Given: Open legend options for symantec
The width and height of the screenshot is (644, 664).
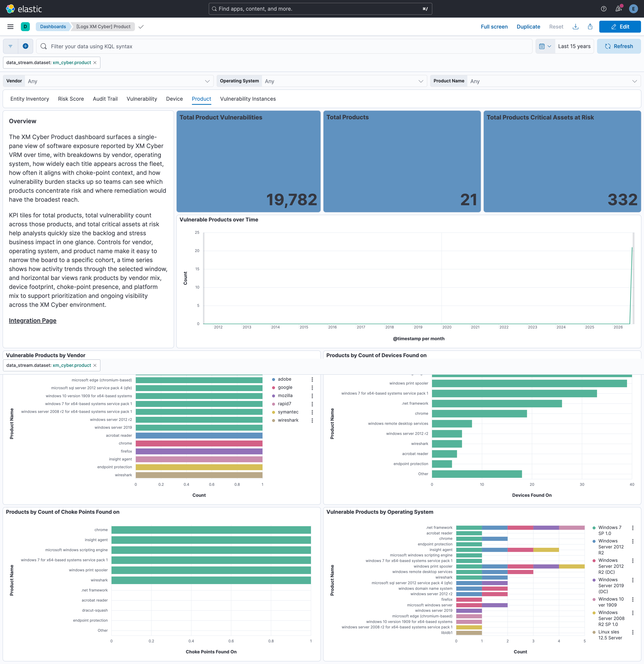Looking at the screenshot, I should [x=312, y=412].
